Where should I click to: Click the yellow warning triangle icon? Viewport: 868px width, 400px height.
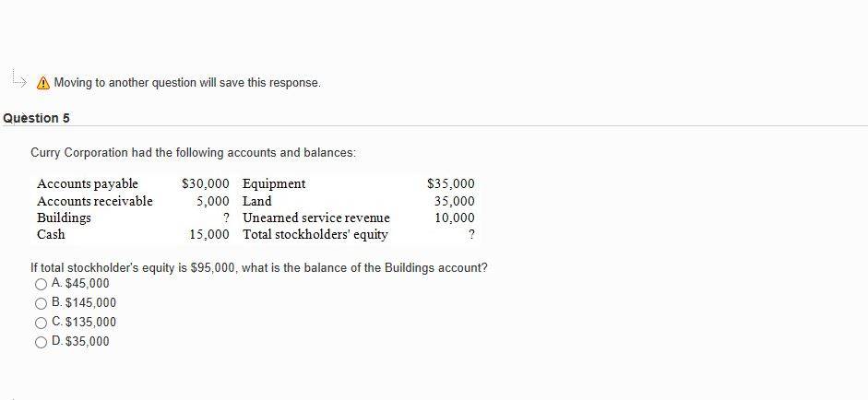(42, 83)
